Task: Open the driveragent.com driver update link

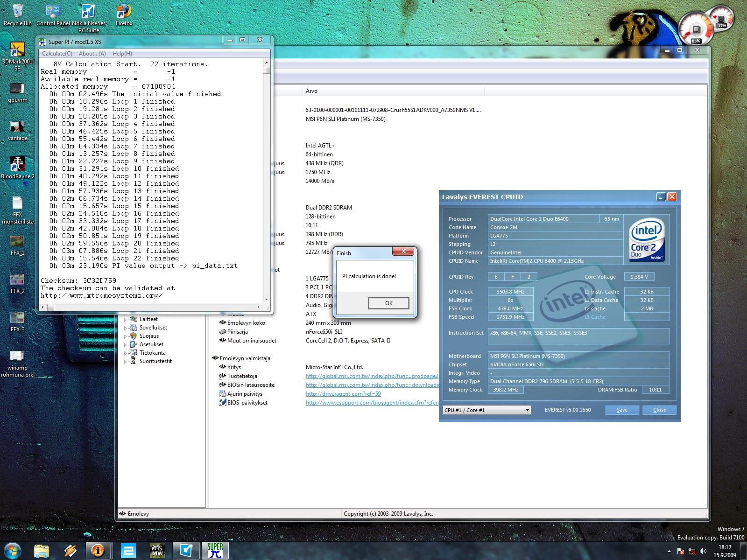Action: coord(343,394)
